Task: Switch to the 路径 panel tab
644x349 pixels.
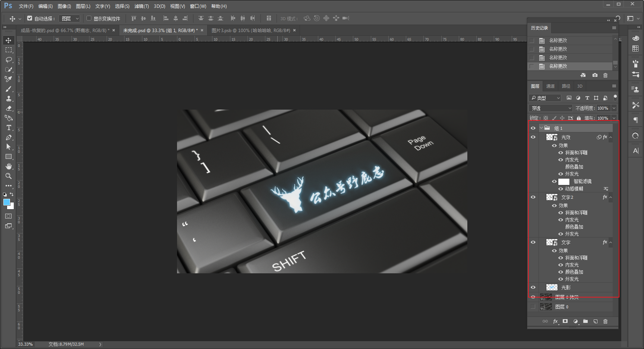Action: (x=566, y=86)
